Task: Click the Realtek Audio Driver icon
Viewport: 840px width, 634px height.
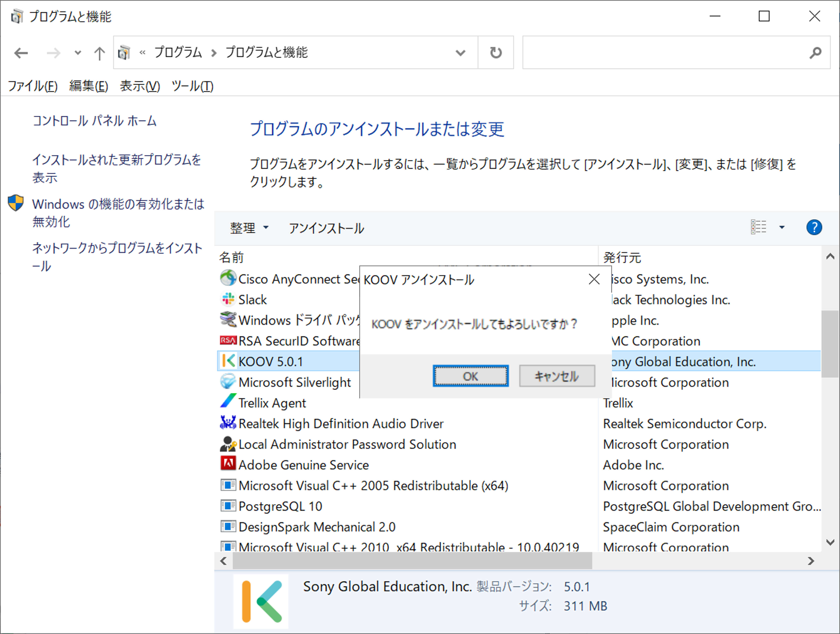Action: pos(228,423)
